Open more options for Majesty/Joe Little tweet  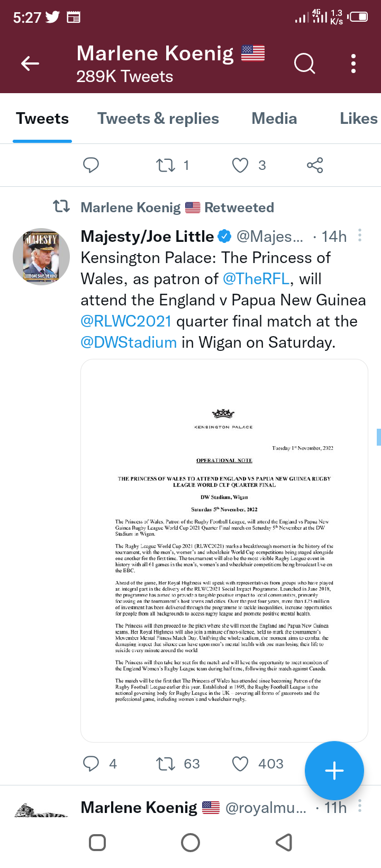360,235
